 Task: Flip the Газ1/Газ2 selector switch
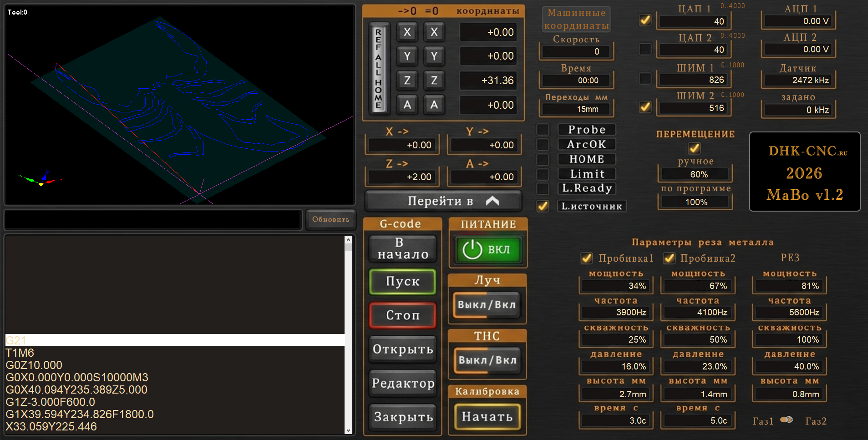pos(786,420)
